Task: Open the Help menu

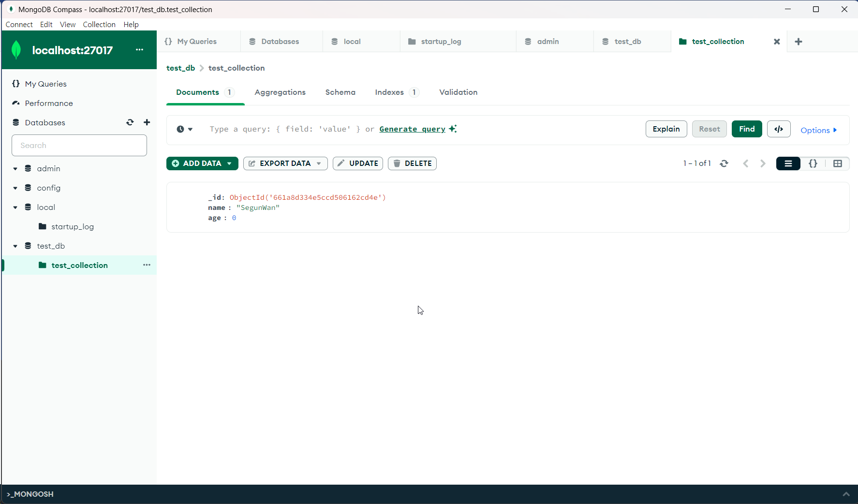Action: [x=131, y=24]
